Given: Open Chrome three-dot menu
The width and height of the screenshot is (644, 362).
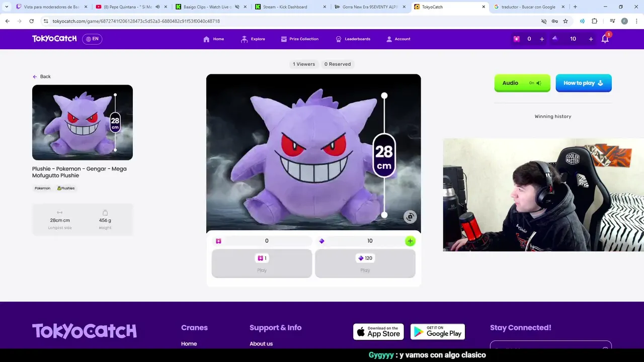Looking at the screenshot, I should pos(636,21).
